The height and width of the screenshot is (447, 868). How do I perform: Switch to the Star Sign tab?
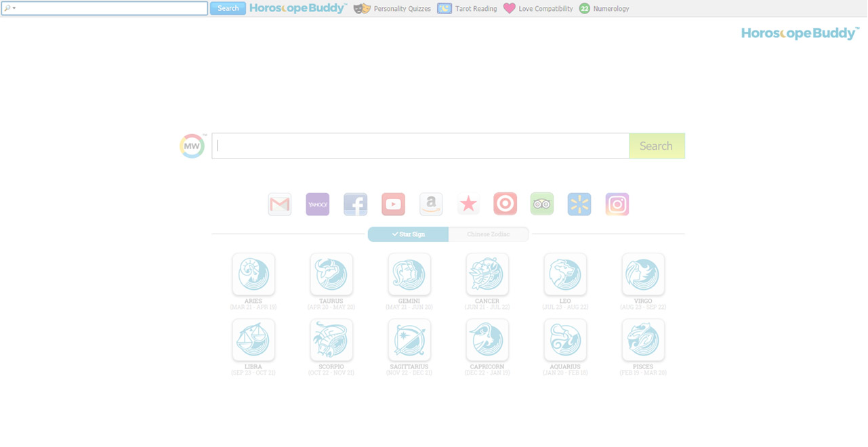pos(408,234)
